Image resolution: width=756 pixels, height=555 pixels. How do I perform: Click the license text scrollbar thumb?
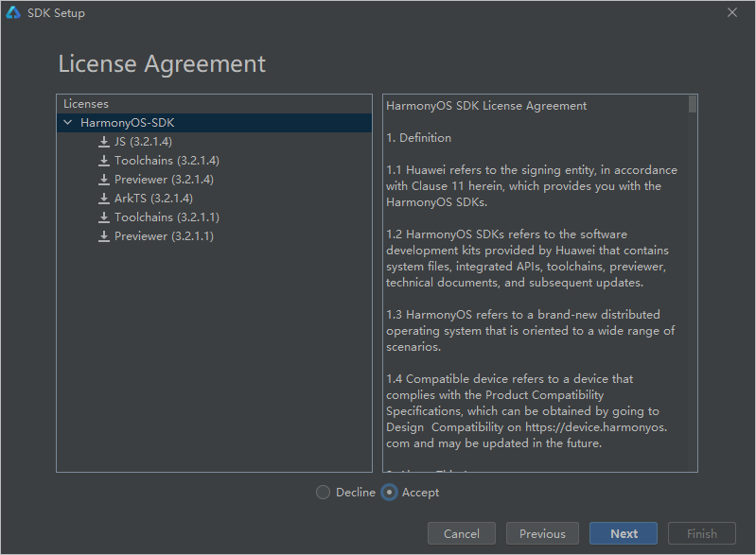tap(693, 104)
